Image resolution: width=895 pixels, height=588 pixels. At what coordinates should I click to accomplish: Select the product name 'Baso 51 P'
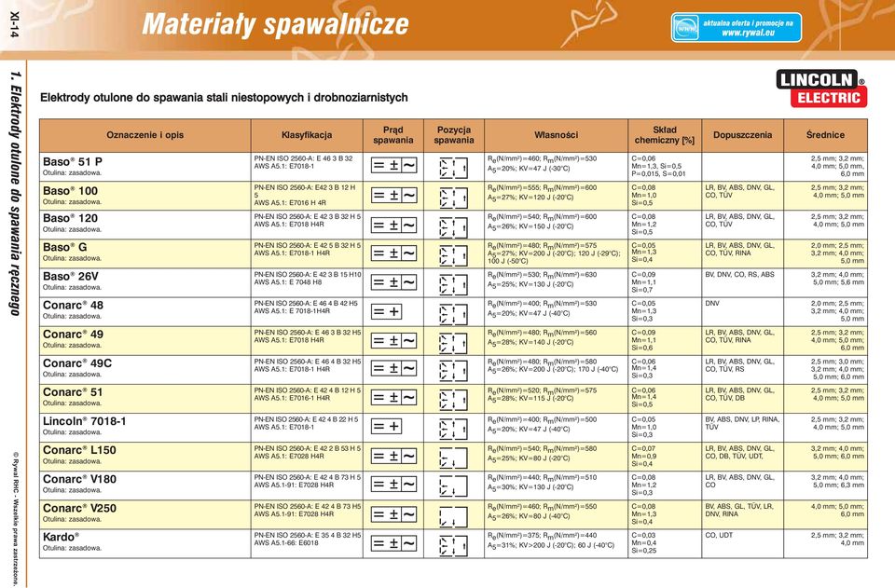73,162
